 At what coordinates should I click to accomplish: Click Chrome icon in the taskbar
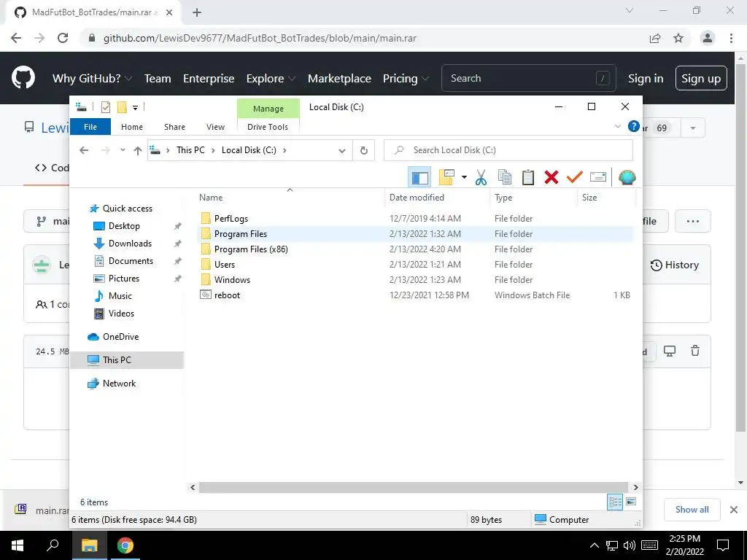pyautogui.click(x=125, y=545)
